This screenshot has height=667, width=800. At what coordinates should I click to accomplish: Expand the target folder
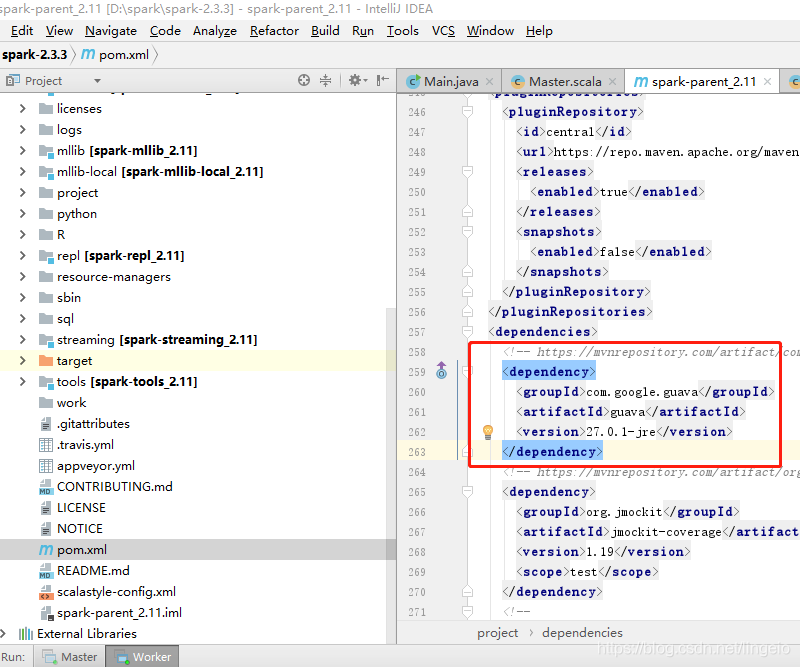click(x=22, y=360)
